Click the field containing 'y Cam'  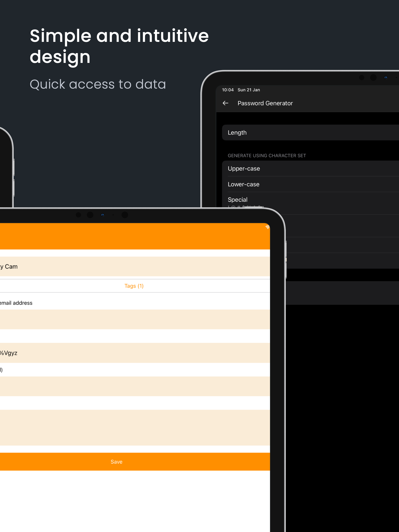[135, 266]
